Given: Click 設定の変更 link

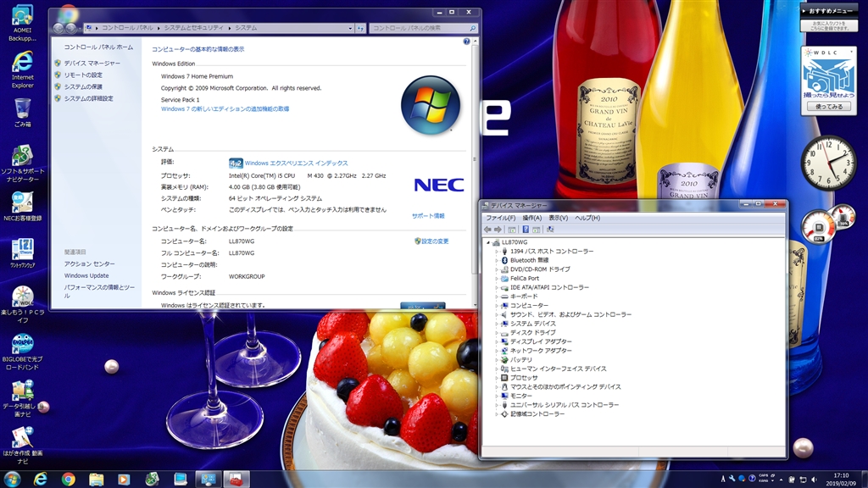Looking at the screenshot, I should (x=435, y=241).
